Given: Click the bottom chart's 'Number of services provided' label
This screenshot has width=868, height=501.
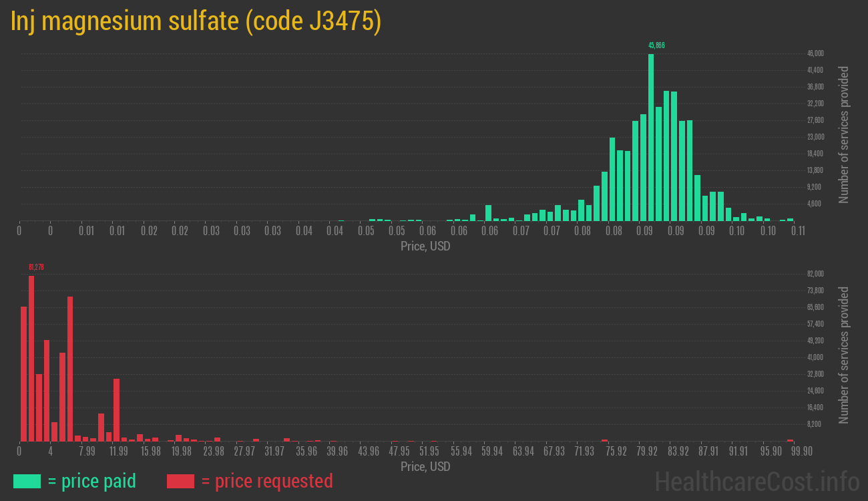Looking at the screenshot, I should pos(844,355).
